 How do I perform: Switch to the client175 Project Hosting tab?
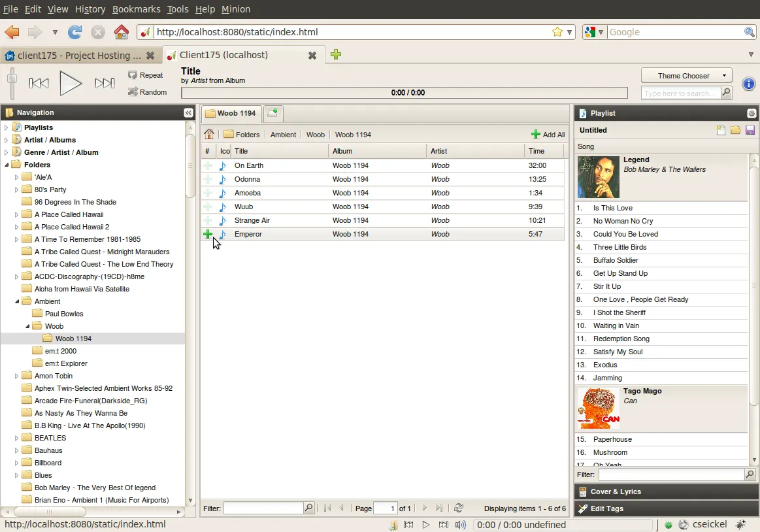tap(78, 56)
